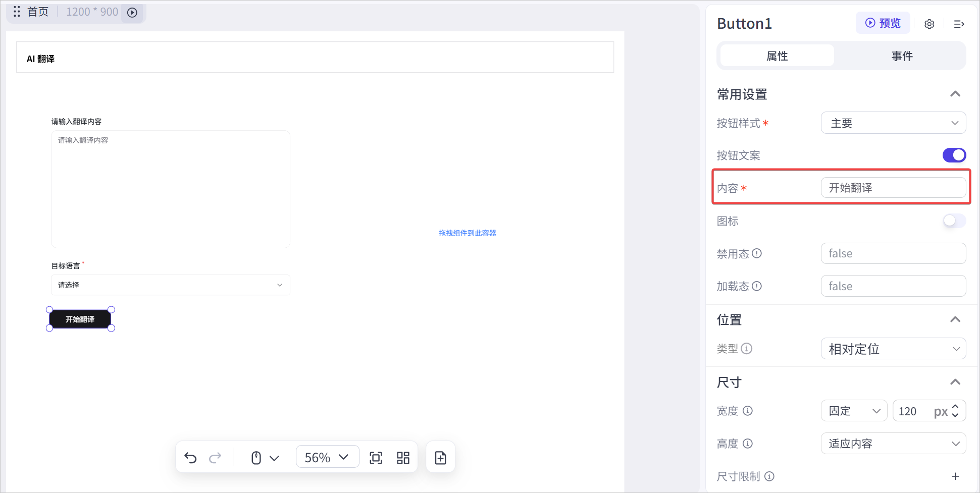
Task: Collapse the 尺寸 section
Action: pos(955,382)
